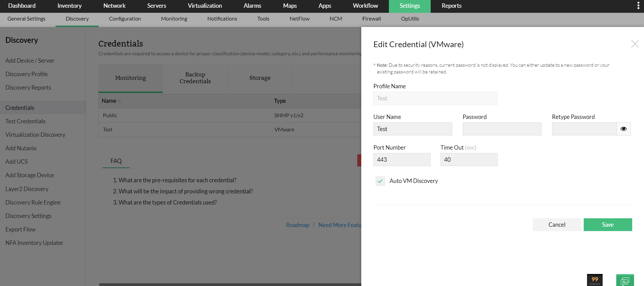Cancel editing the credential
Screen dimensions: 644x286
557,225
